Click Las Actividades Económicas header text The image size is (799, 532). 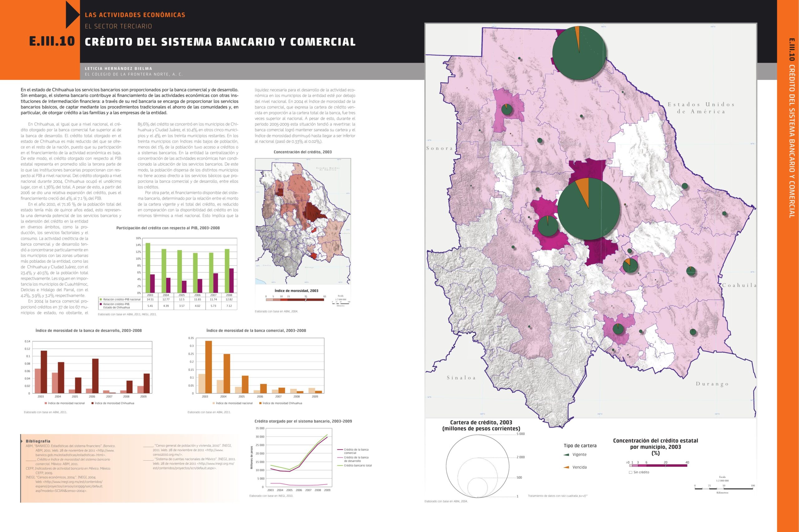pyautogui.click(x=135, y=15)
